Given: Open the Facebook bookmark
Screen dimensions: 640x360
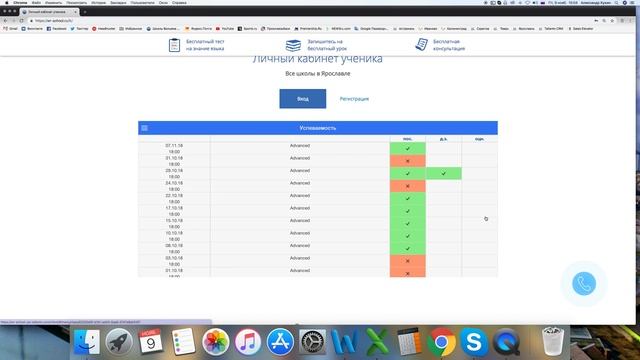Looking at the screenshot, I should (56, 29).
